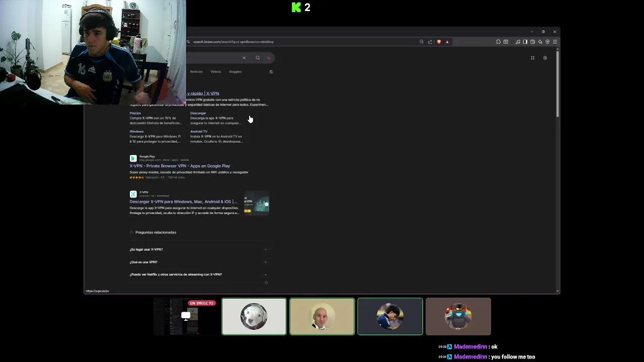
Task: Open the Leo AI sparkle icon
Action: pyautogui.click(x=540, y=42)
